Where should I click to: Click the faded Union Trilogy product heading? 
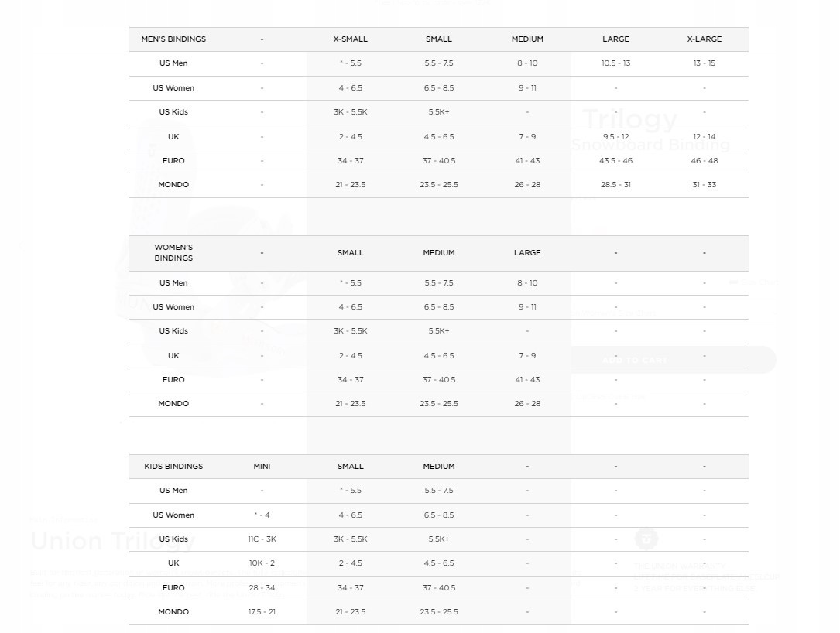pos(113,541)
